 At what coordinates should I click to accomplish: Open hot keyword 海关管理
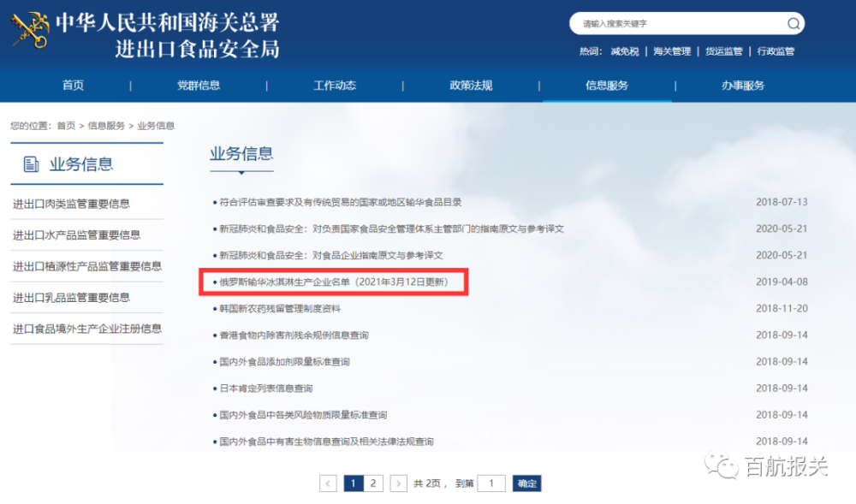coord(672,51)
